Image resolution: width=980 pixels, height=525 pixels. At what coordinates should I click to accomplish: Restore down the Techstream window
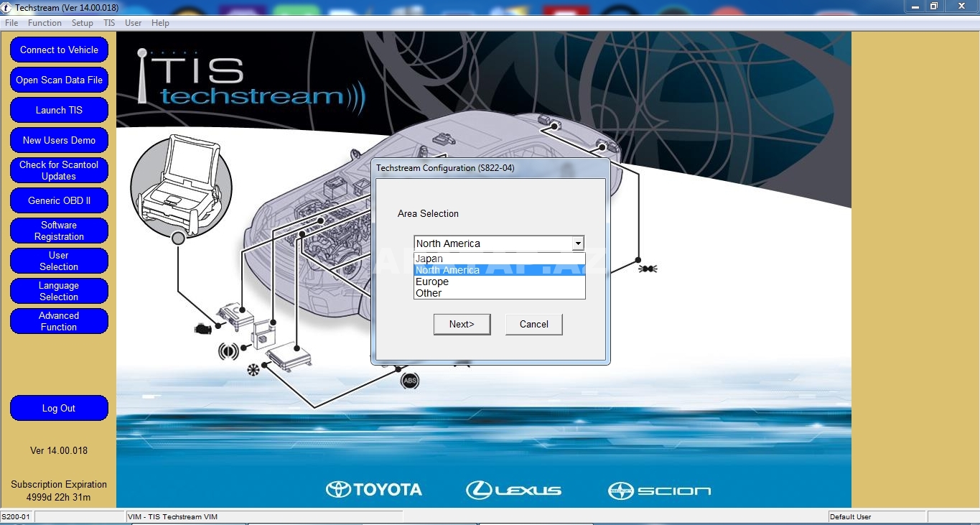[x=933, y=6]
